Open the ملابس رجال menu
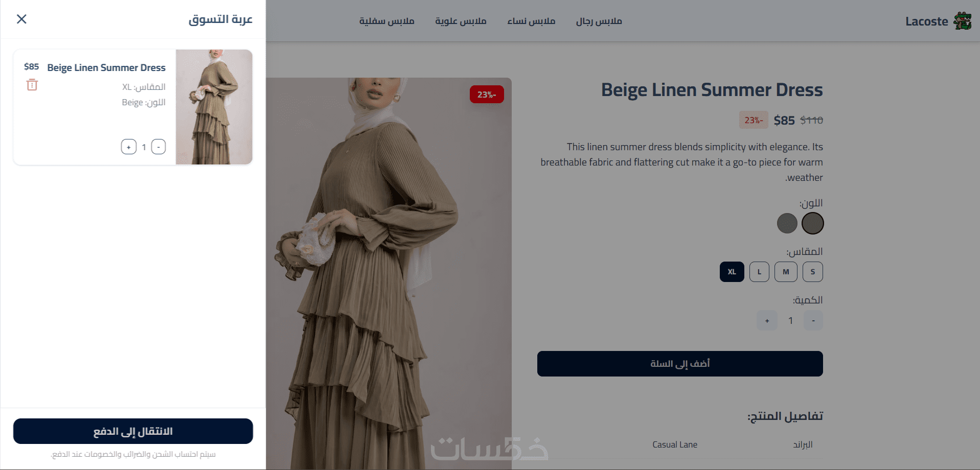980x470 pixels. [x=599, y=21]
